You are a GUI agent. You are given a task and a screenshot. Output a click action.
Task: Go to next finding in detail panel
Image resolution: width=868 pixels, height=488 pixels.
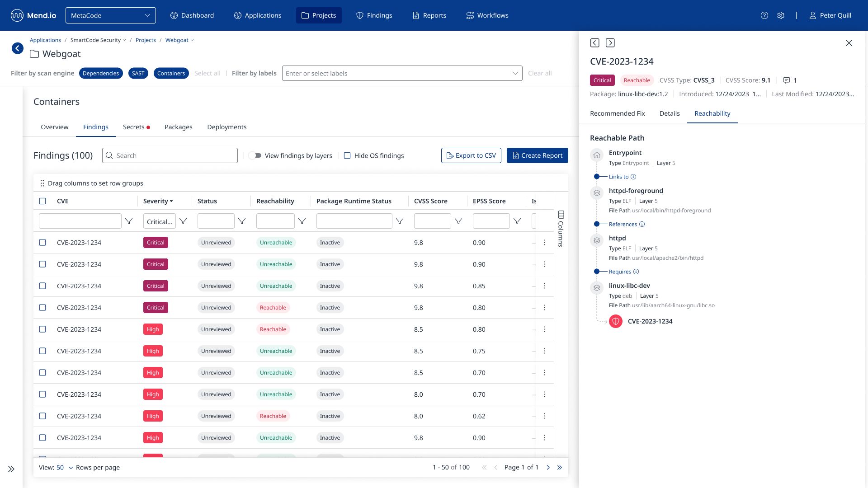pos(610,43)
